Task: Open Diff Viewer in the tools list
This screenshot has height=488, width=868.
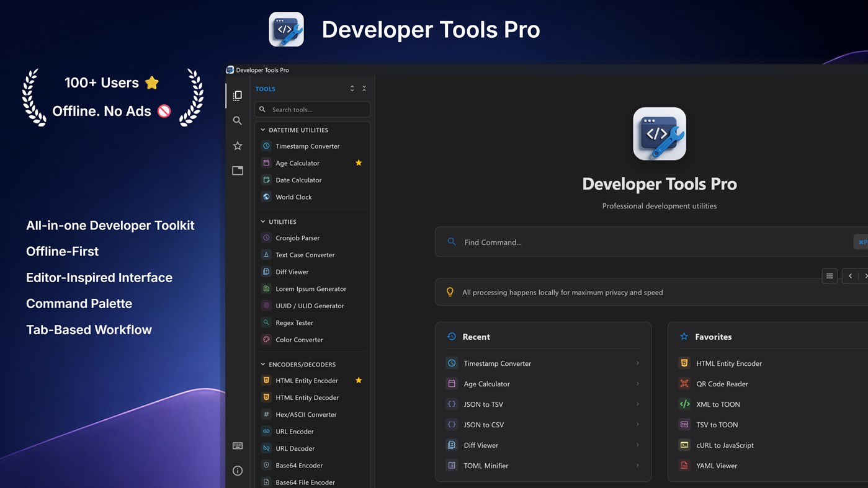Action: (312, 272)
